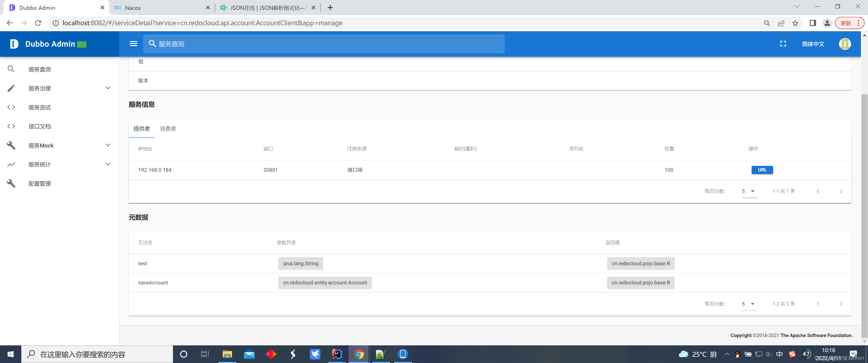The image size is (868, 363).
Task: Click the user avatar icon
Action: click(845, 44)
